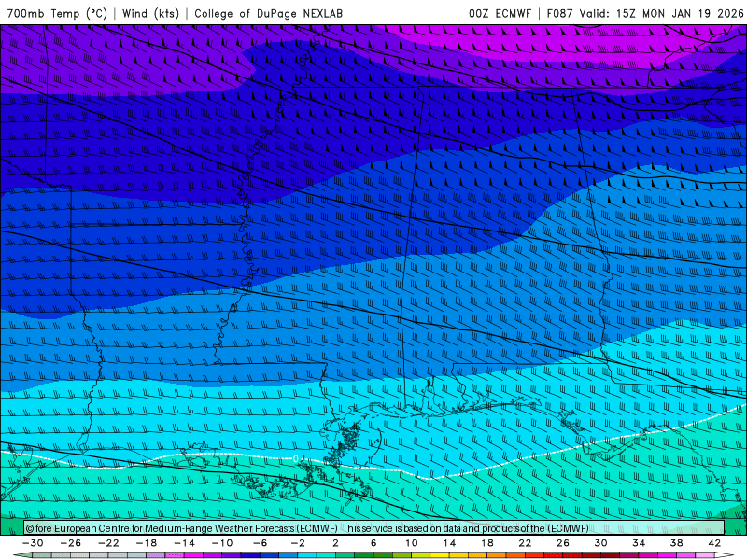Screen dimensions: 747x560
Task: Click the "2" color scale label
Action: 336,543
